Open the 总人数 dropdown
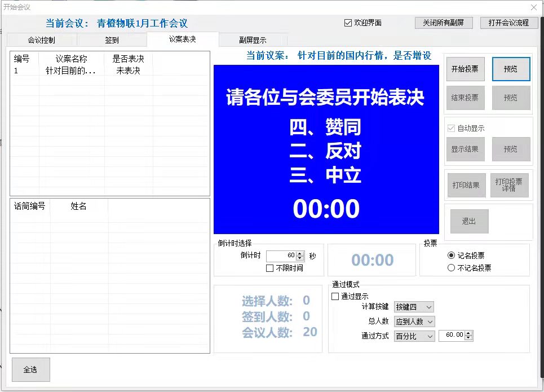This screenshot has height=392, width=544. pyautogui.click(x=414, y=321)
